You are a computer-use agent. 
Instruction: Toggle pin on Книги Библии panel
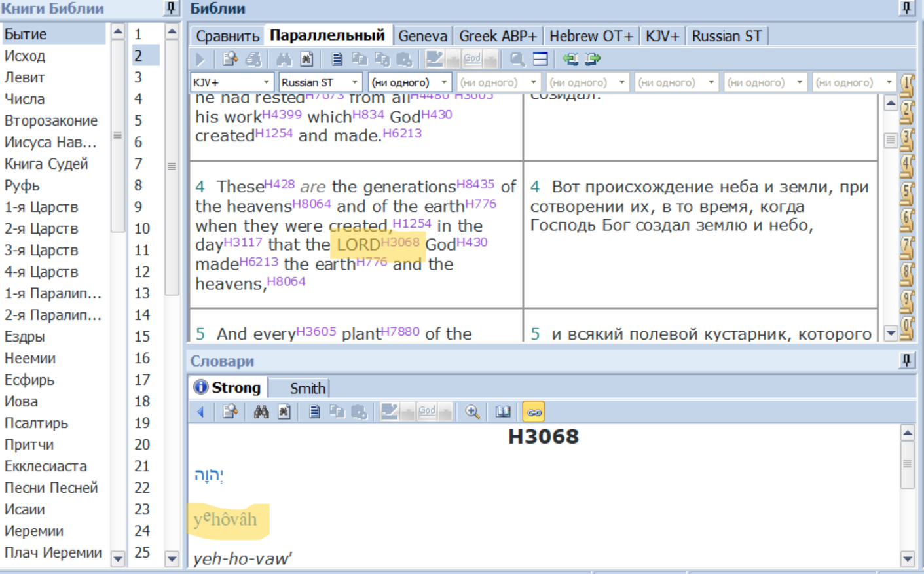(170, 8)
